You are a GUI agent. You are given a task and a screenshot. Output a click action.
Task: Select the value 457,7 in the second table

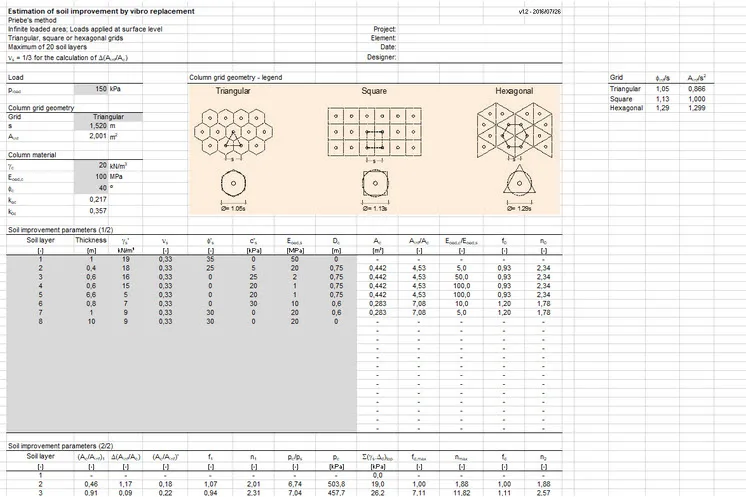pyautogui.click(x=336, y=493)
